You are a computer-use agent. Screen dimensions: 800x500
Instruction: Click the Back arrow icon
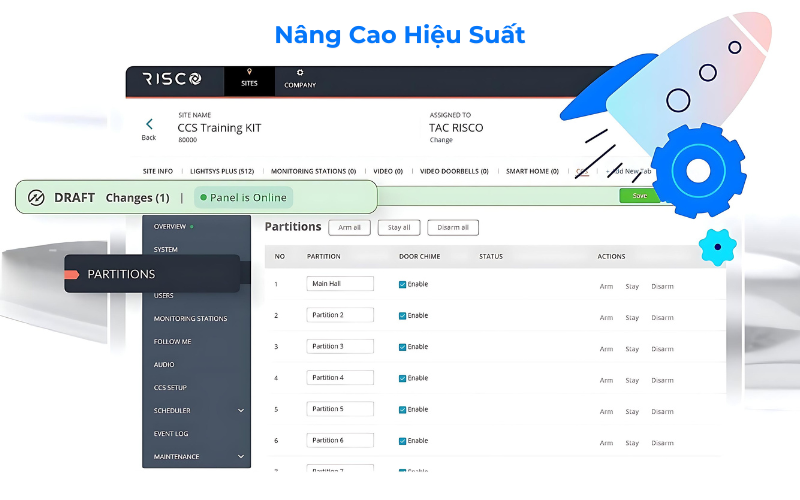coord(149,124)
